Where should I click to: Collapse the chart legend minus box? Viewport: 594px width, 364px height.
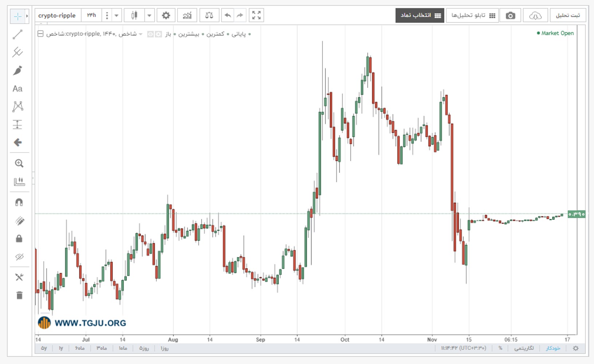pyautogui.click(x=40, y=34)
